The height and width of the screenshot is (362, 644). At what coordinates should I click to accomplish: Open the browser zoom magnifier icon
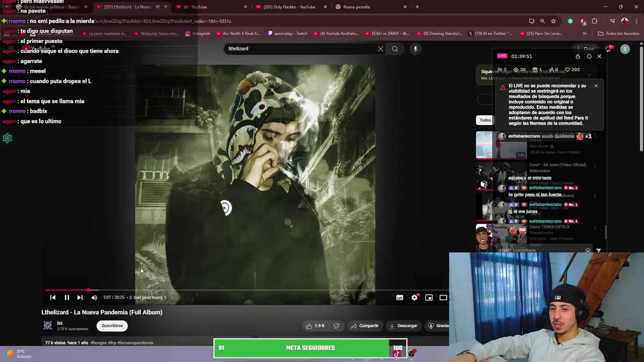[542, 21]
